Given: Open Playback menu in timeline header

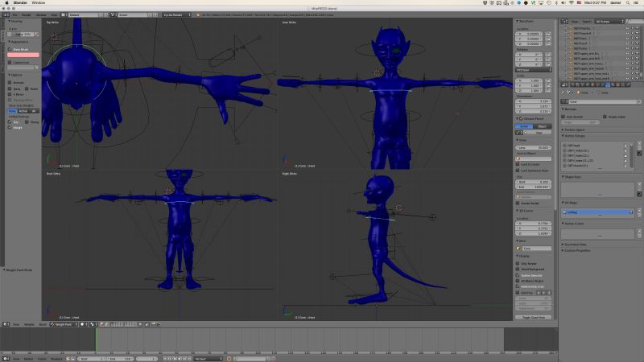Looking at the screenshot, I should click(56, 359).
